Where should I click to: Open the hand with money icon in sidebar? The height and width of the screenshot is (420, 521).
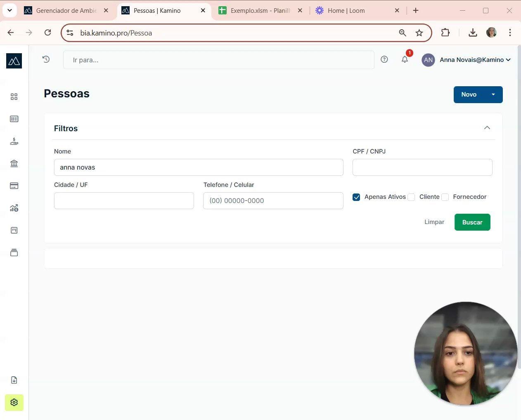(x=14, y=141)
